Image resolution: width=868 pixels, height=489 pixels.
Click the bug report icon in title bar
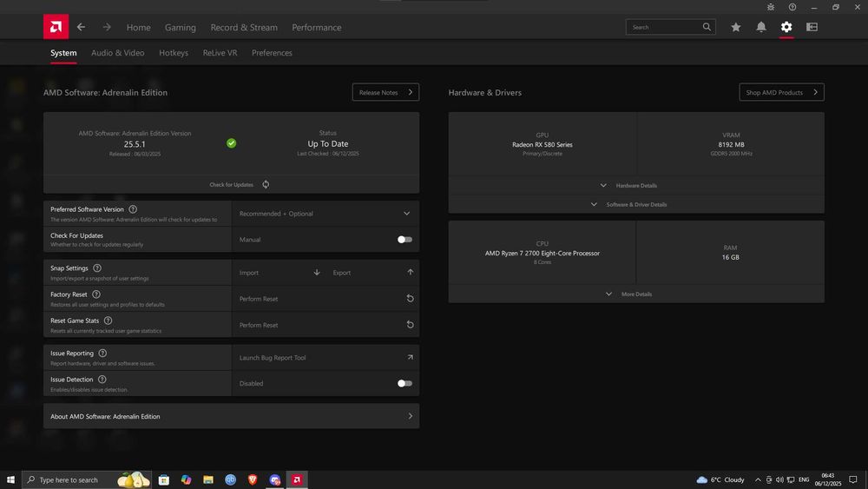pos(771,7)
